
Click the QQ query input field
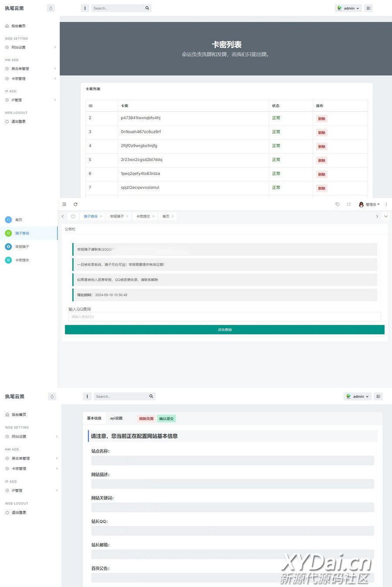point(224,317)
